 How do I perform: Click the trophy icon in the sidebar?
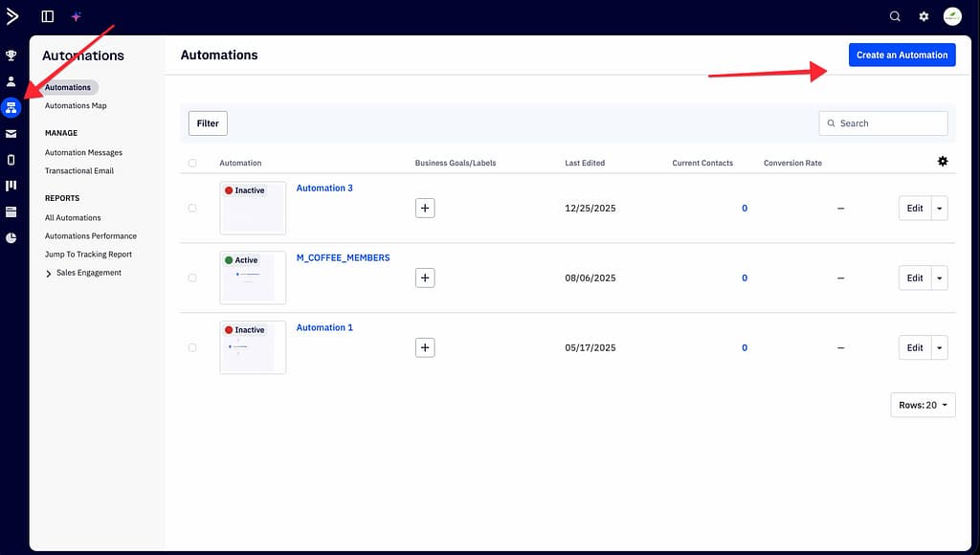(11, 55)
